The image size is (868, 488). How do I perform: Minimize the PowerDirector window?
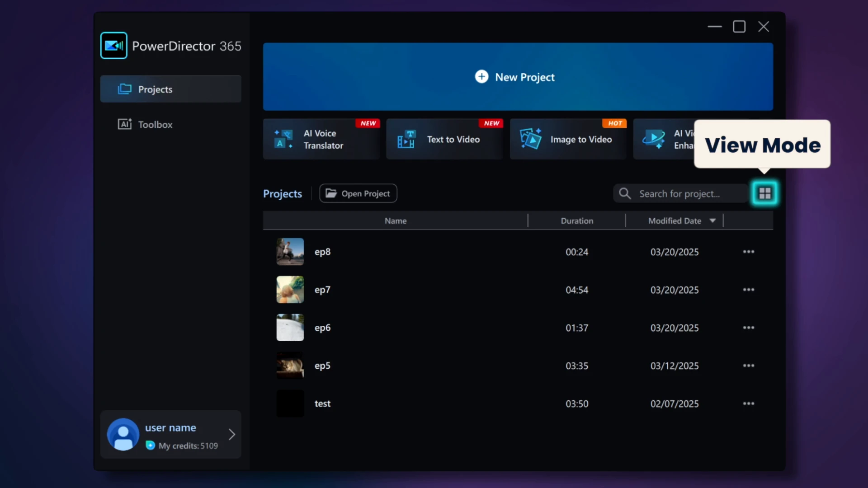coord(715,27)
